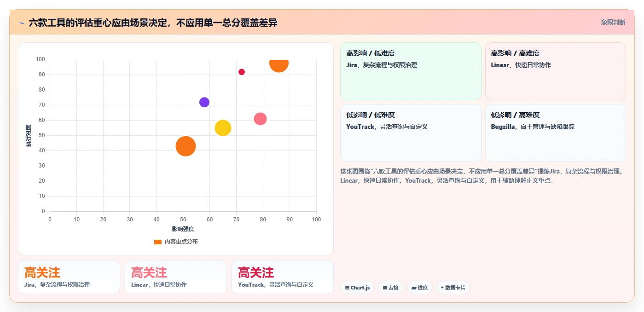Click the summary paragraph starting 这张图围绕
The image size is (644, 312).
[x=482, y=176]
